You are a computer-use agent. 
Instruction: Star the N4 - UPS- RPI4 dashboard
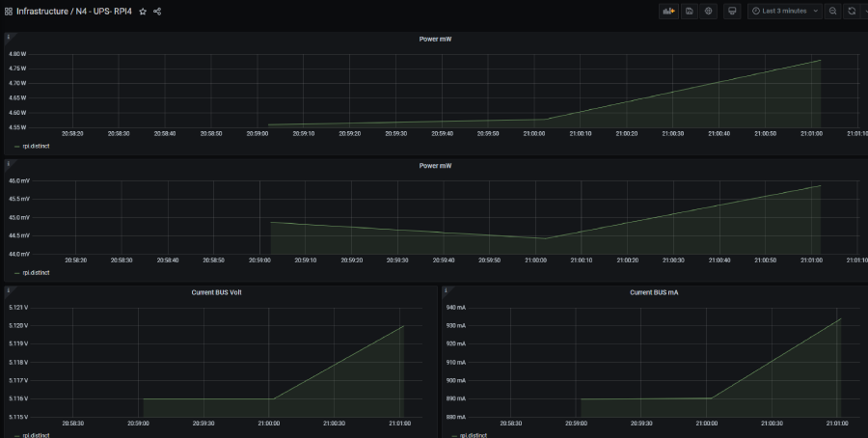143,12
